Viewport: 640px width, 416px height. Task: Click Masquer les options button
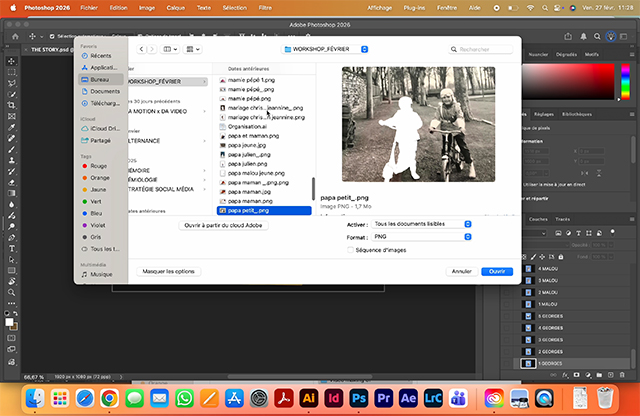tap(168, 271)
